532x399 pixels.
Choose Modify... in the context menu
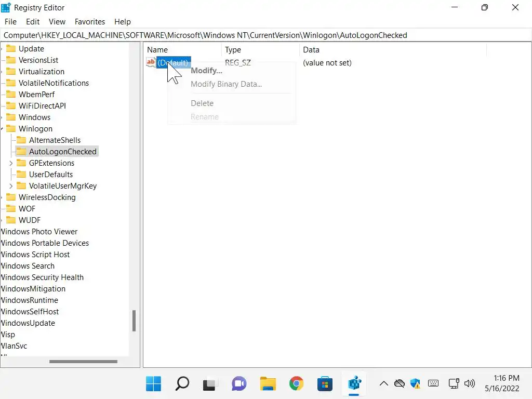206,71
